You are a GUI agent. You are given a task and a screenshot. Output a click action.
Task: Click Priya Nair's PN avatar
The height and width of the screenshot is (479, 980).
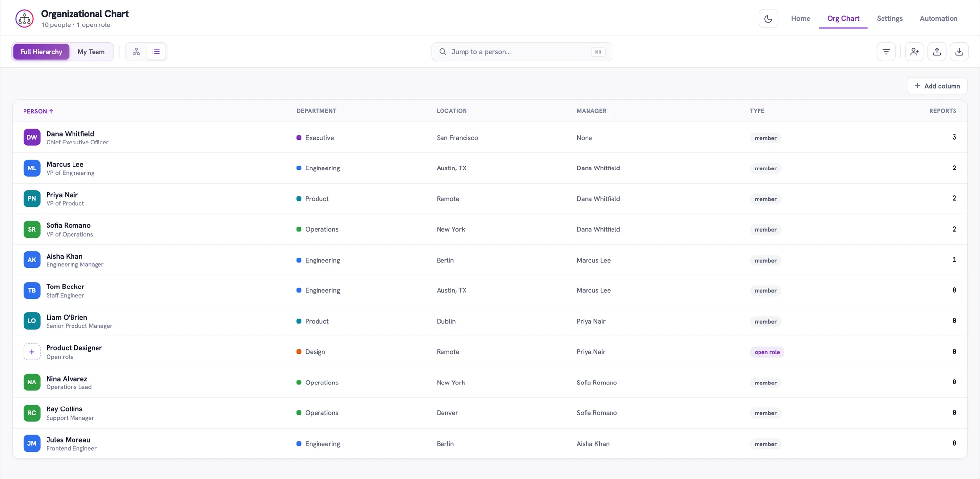[32, 199]
